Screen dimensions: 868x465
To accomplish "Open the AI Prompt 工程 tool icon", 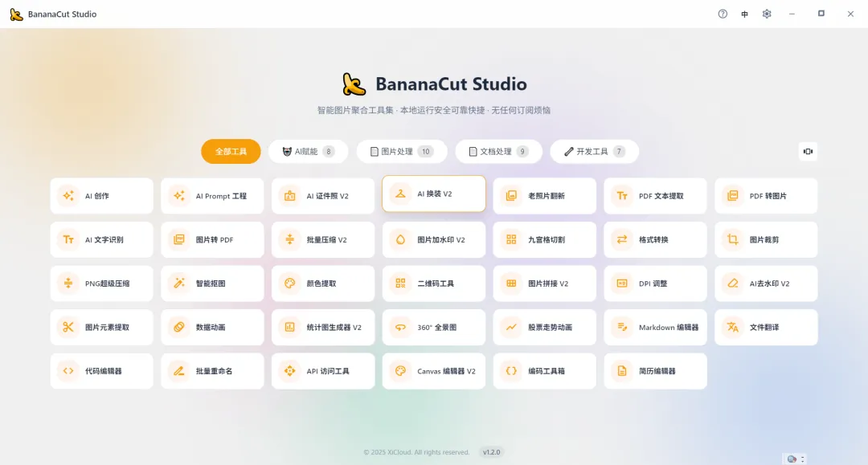I will point(178,196).
